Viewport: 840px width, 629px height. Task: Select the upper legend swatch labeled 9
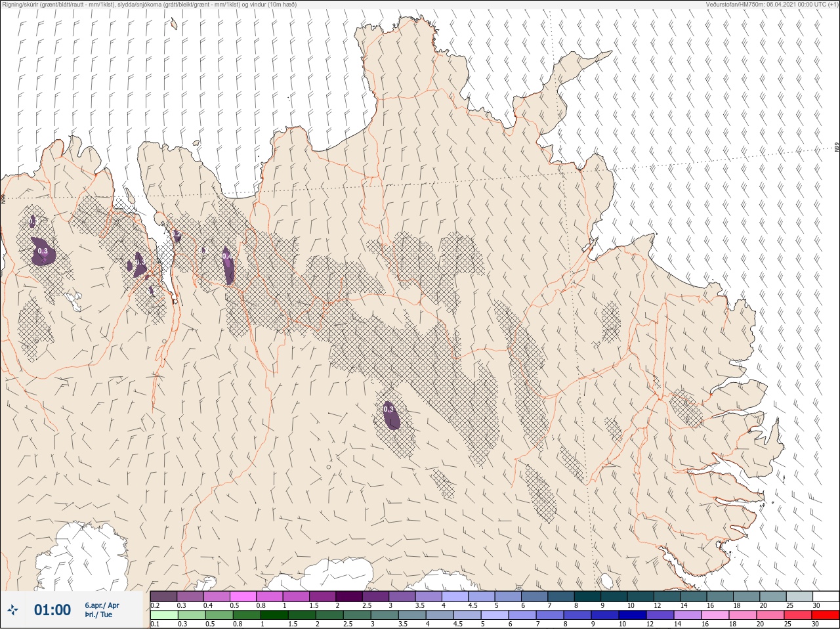tap(615, 596)
